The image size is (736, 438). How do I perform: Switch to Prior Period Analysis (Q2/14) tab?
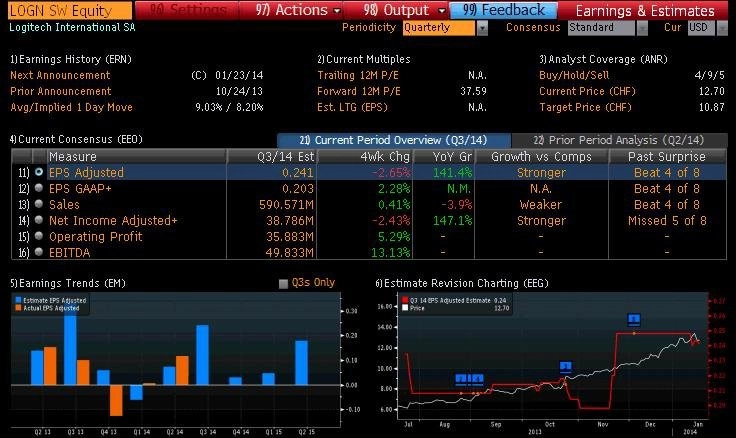pyautogui.click(x=619, y=140)
